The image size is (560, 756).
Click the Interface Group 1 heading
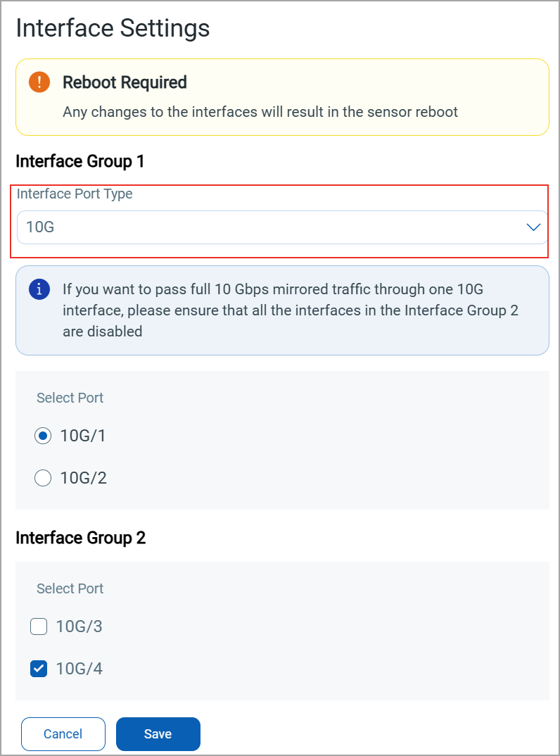pyautogui.click(x=79, y=161)
